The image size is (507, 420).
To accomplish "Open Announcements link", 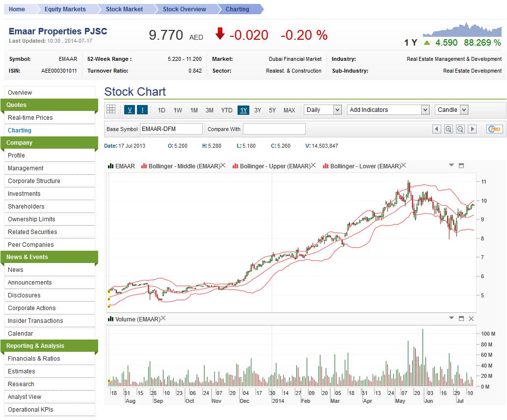I will (30, 283).
